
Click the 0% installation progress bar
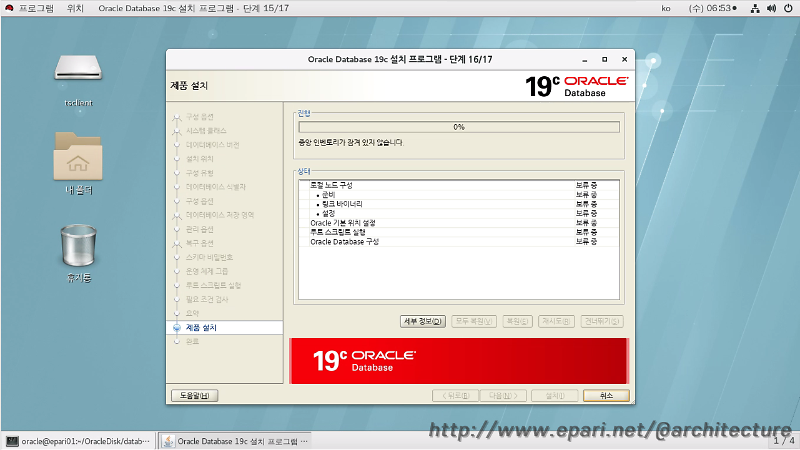tap(459, 127)
